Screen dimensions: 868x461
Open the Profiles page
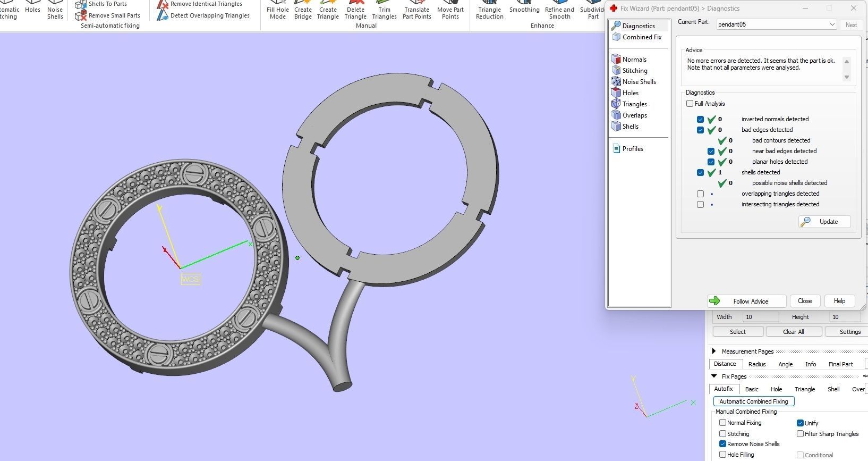coord(628,149)
